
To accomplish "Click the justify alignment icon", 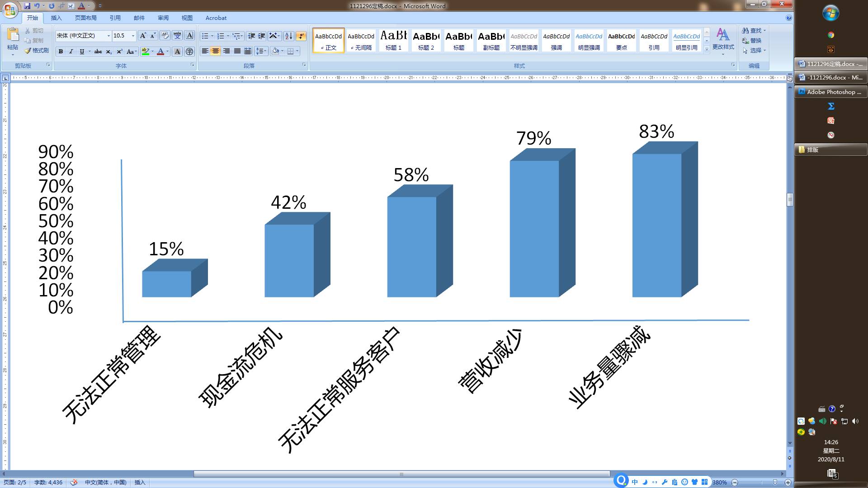I will pos(237,51).
